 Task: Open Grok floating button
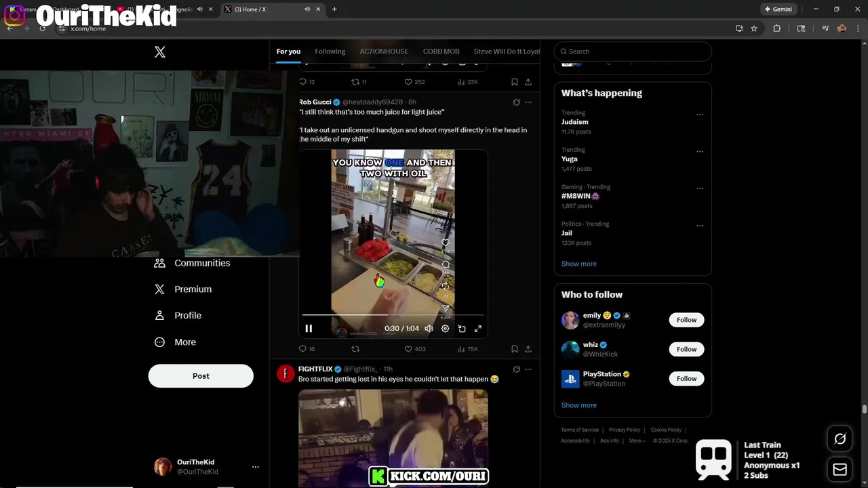840,439
